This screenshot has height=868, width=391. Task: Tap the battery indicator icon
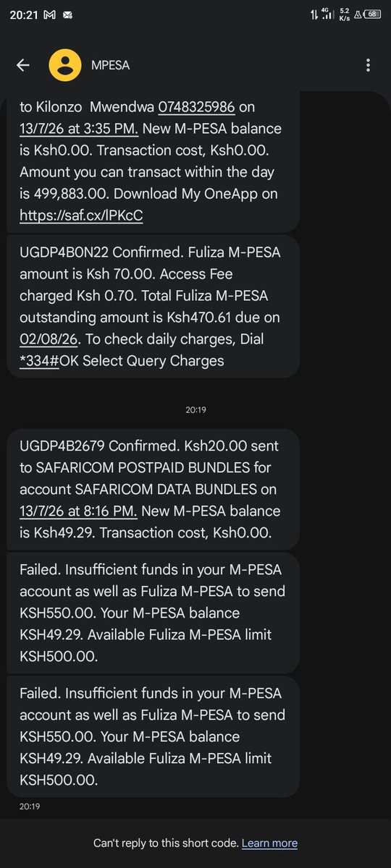tap(372, 14)
